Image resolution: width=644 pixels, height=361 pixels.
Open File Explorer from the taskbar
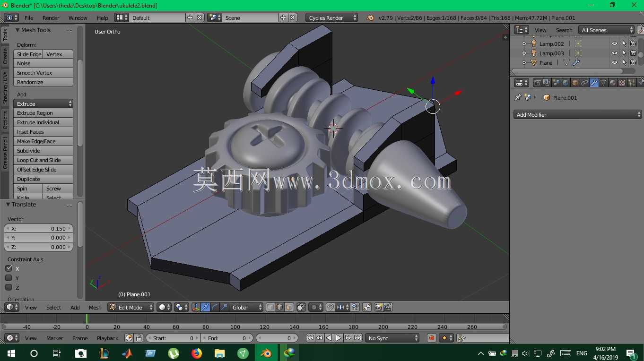tap(219, 353)
